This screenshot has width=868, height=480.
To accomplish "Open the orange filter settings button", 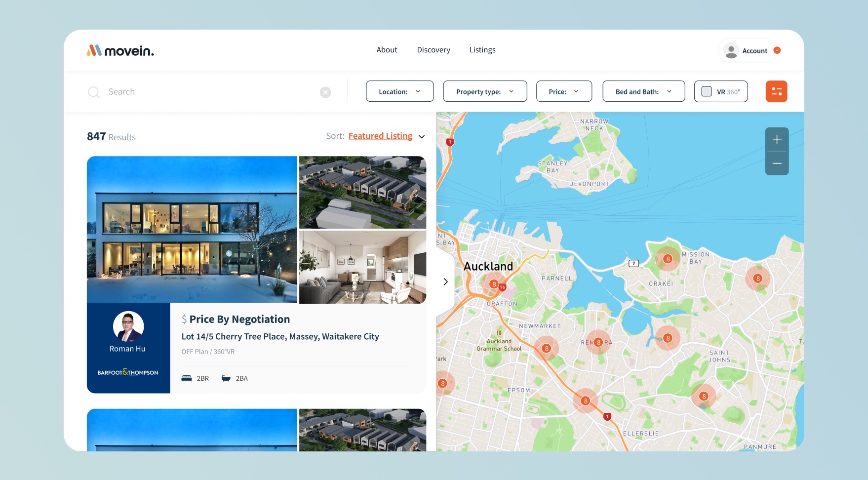I will point(776,91).
